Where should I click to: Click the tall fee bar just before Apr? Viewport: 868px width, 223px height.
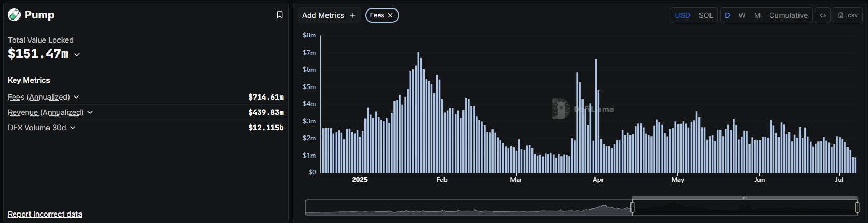click(x=596, y=116)
